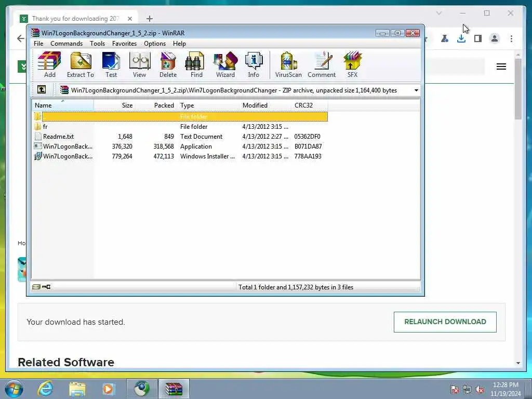Click the muted volume tray icon

coord(480,390)
